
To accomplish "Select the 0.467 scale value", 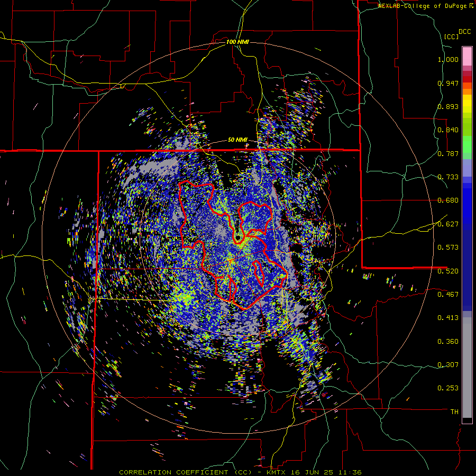I will [x=448, y=294].
